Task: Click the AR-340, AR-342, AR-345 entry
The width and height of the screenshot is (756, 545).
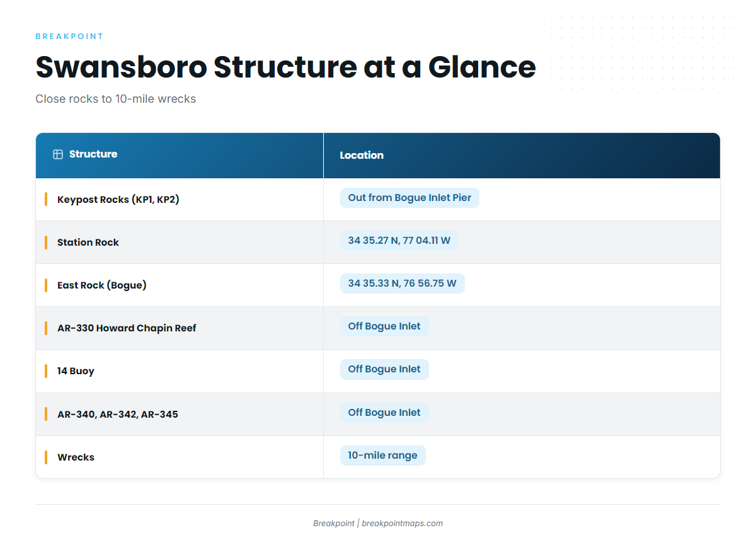Action: click(118, 415)
